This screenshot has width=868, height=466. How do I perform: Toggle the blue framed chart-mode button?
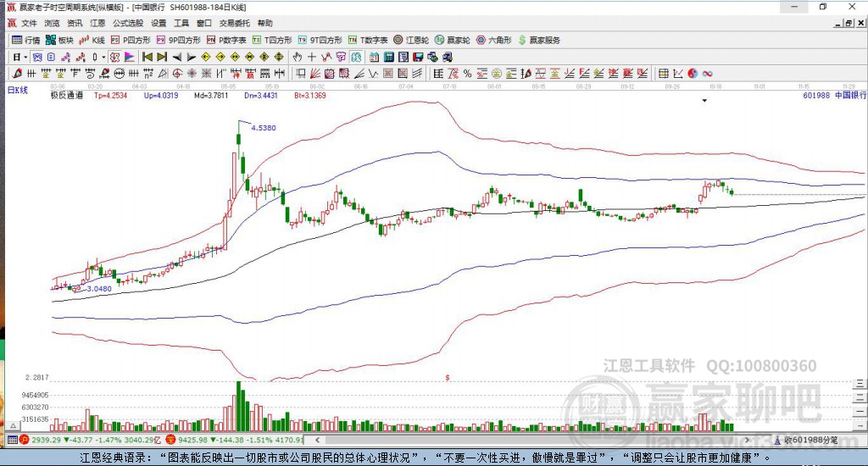point(37,57)
